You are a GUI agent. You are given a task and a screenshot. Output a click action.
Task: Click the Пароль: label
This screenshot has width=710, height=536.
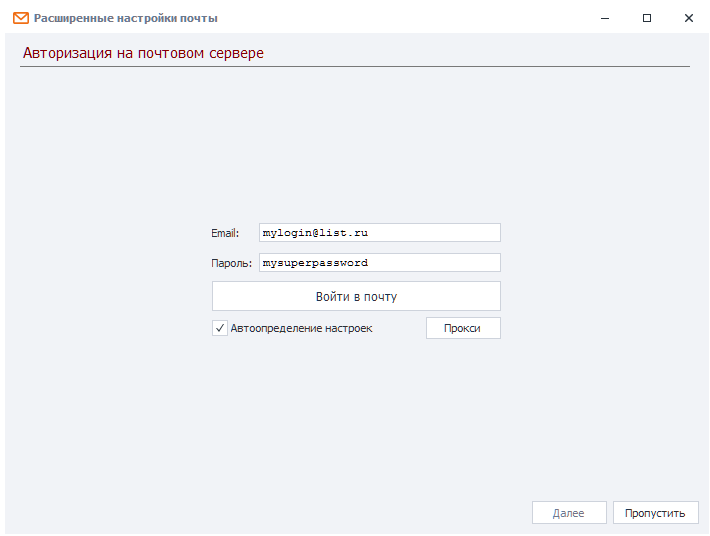coord(231,264)
